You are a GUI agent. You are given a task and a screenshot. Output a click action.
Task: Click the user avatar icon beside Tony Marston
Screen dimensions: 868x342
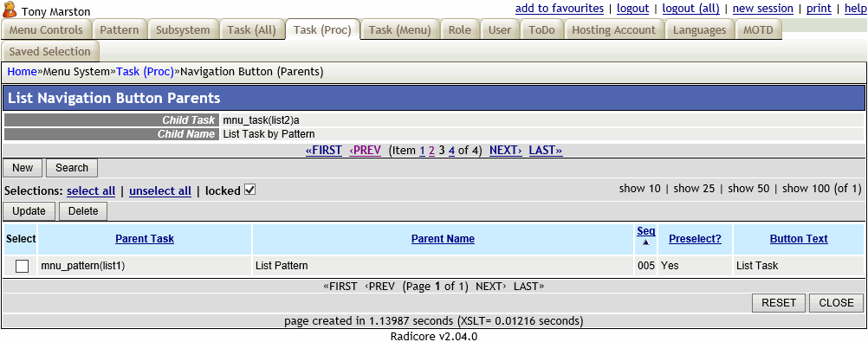click(x=10, y=10)
